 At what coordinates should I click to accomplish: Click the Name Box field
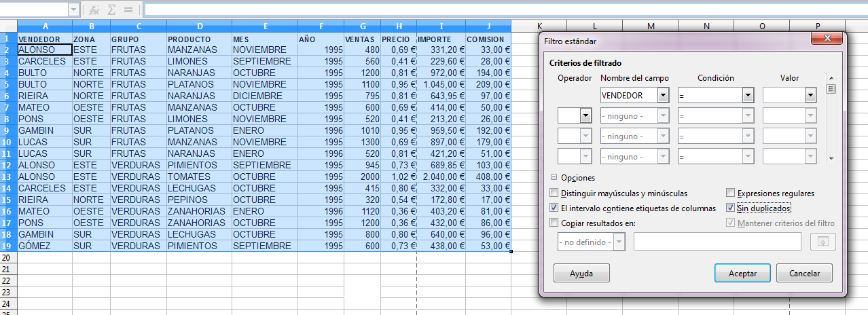(x=34, y=10)
